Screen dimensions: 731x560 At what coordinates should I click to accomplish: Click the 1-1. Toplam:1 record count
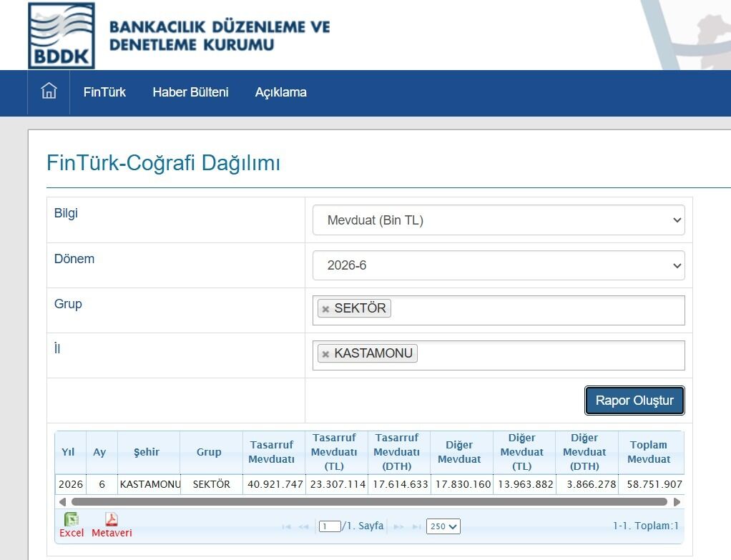click(x=646, y=526)
